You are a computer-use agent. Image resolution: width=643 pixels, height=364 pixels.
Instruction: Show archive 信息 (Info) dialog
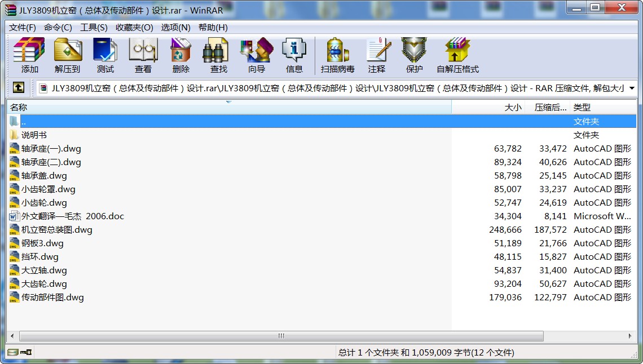(294, 55)
